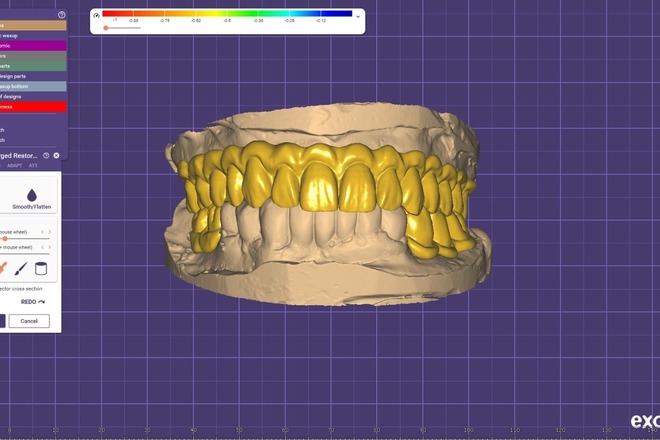Decrease the second mouse wheel value

click(x=43, y=247)
